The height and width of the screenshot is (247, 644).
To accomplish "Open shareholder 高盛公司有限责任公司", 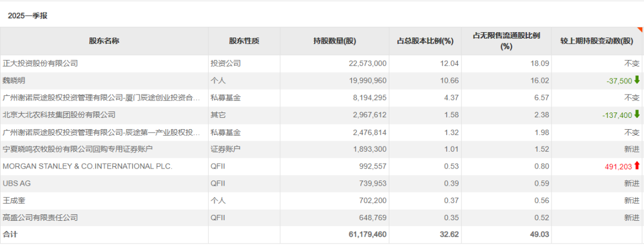I will point(41,217).
